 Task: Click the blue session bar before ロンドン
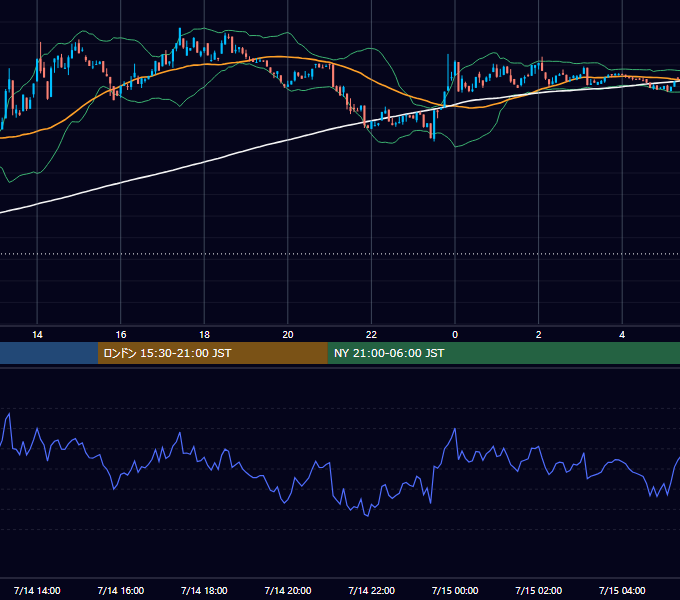point(49,353)
